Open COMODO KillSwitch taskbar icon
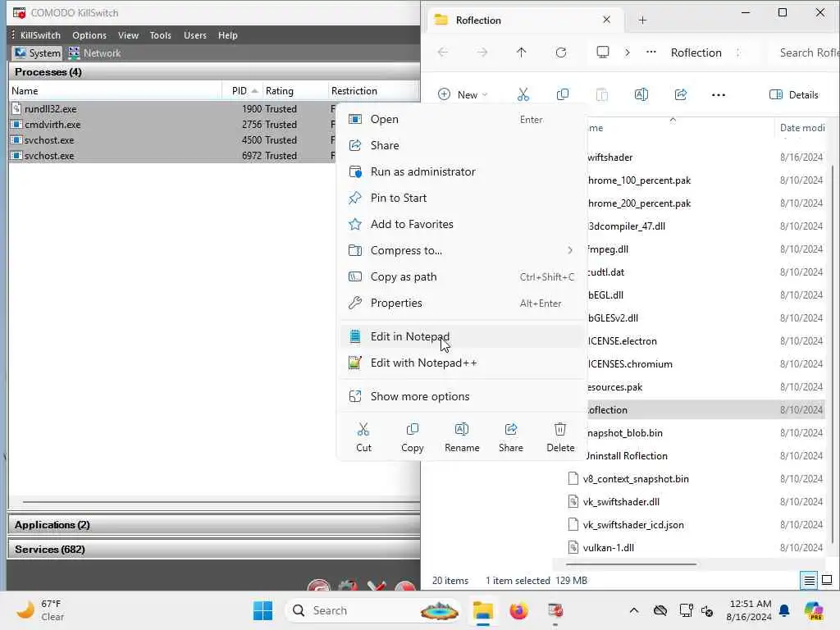 (x=555, y=610)
